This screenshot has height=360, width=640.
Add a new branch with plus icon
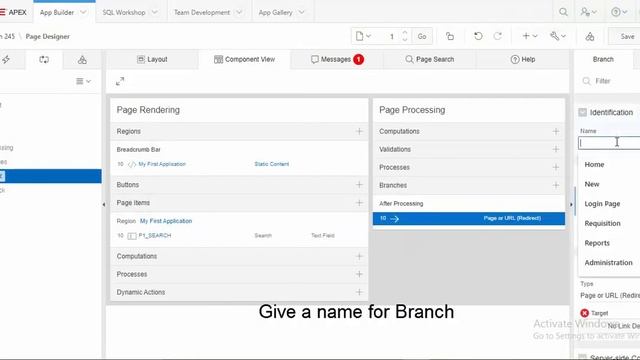point(556,185)
